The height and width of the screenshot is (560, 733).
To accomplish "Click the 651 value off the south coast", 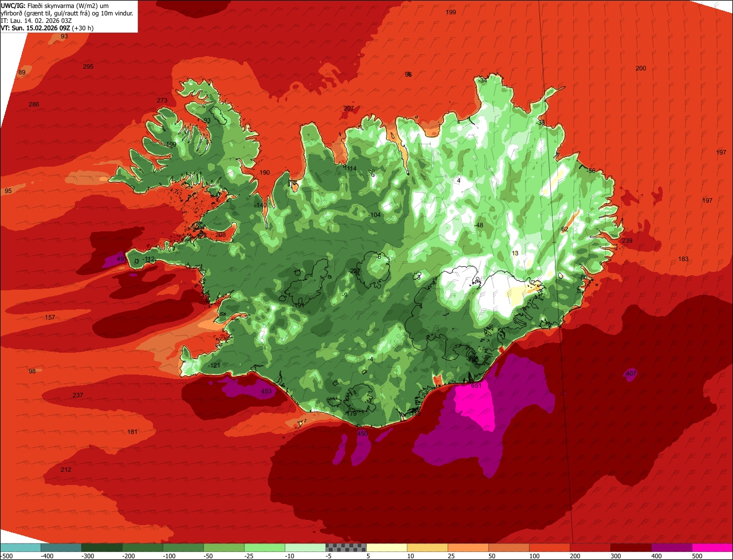I will click(476, 385).
